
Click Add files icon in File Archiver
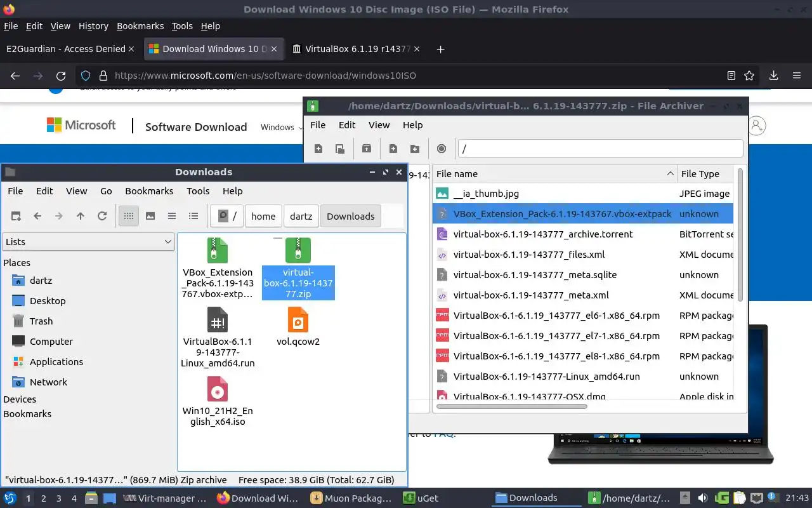click(393, 149)
